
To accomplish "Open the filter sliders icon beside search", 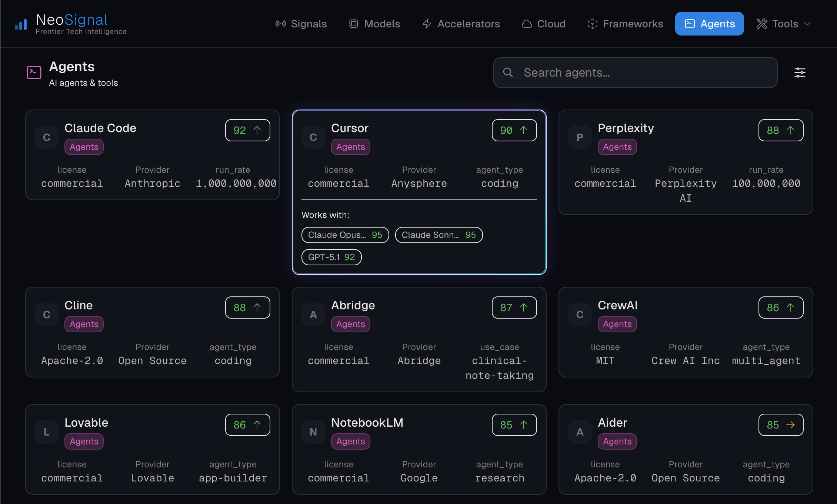I will (800, 73).
